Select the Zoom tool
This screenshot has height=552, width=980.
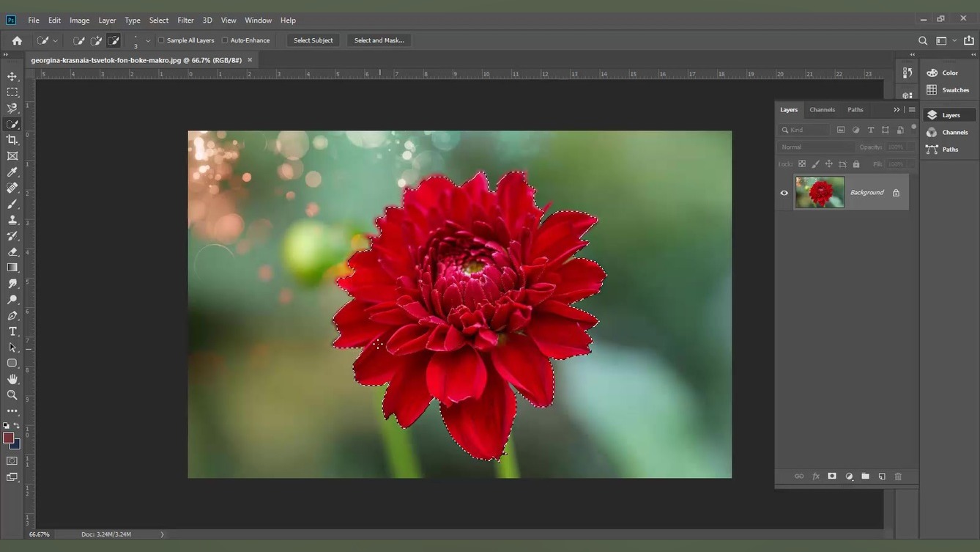tap(12, 395)
